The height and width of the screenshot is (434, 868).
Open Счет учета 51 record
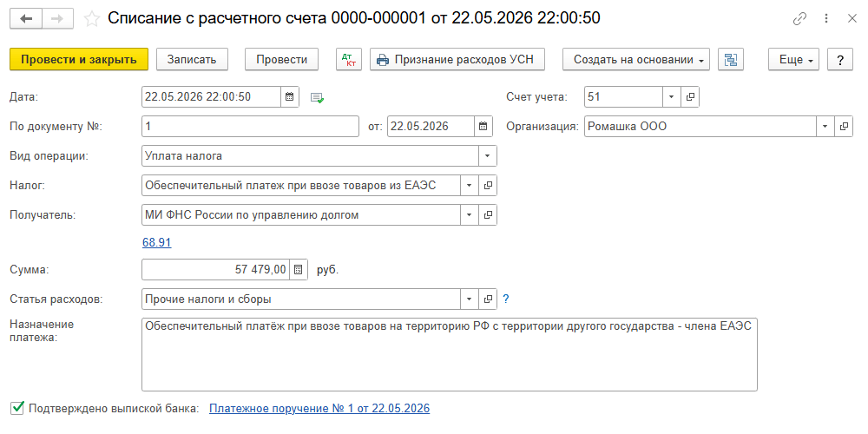click(690, 97)
